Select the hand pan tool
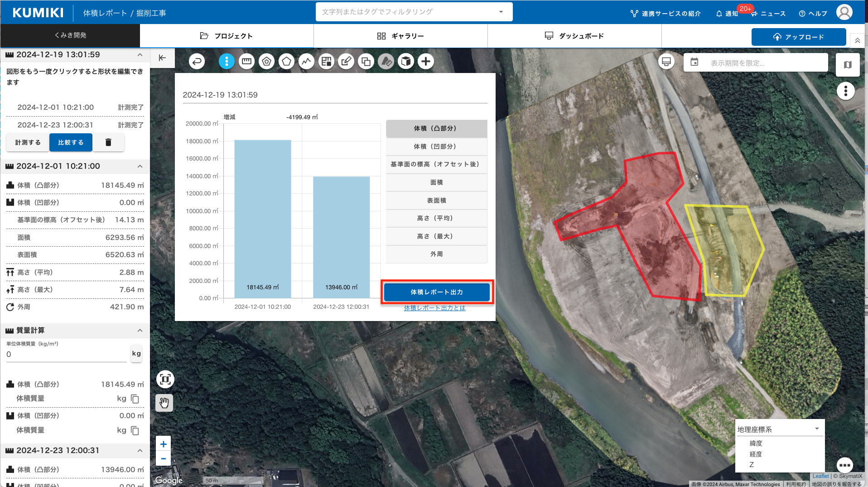The height and width of the screenshot is (487, 868). point(164,403)
